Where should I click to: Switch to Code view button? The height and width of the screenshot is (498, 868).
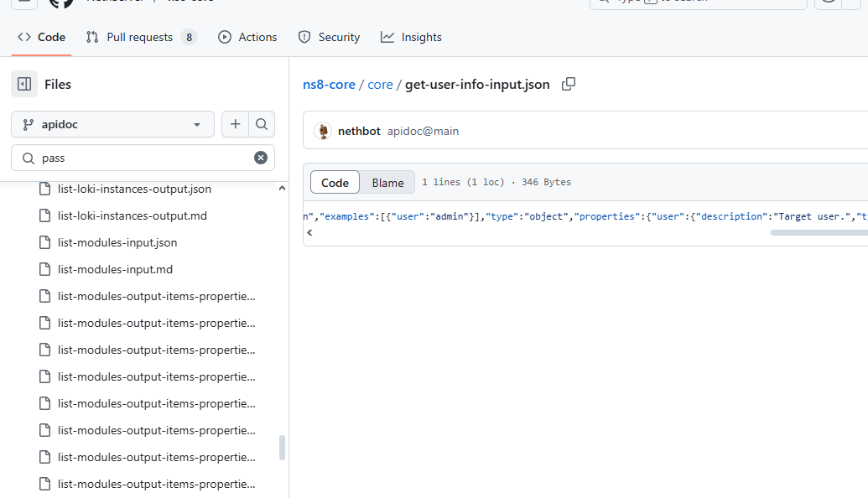335,182
